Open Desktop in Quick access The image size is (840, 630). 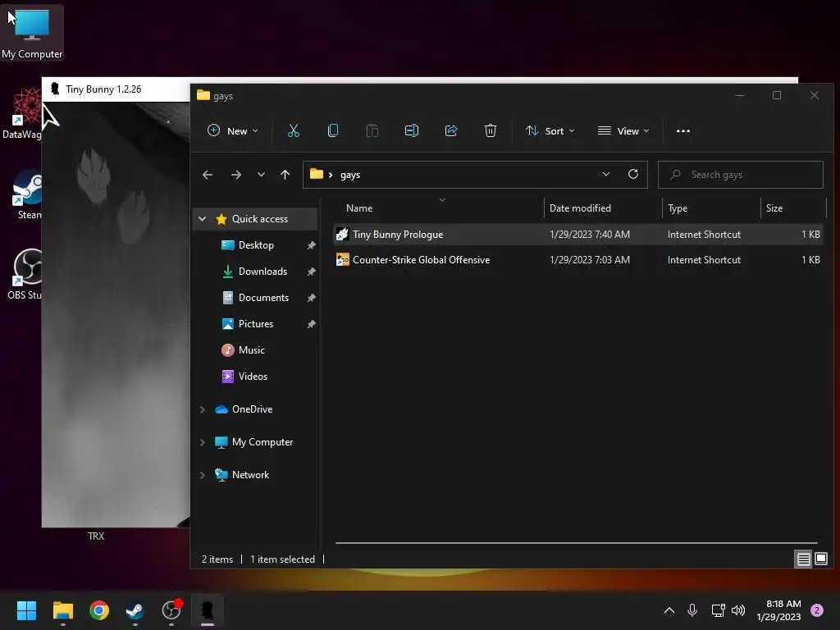(x=256, y=244)
